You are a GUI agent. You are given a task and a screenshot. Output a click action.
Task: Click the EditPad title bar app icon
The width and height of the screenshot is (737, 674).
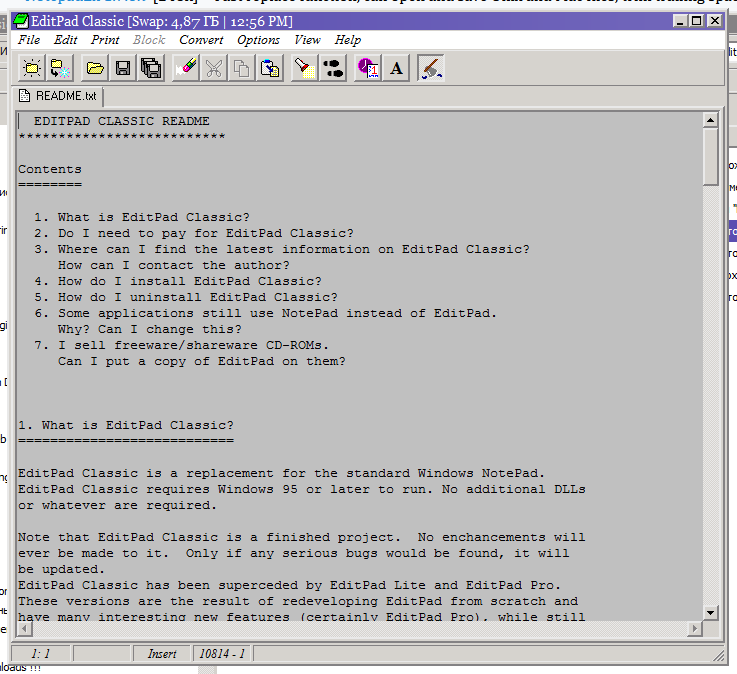[x=21, y=21]
